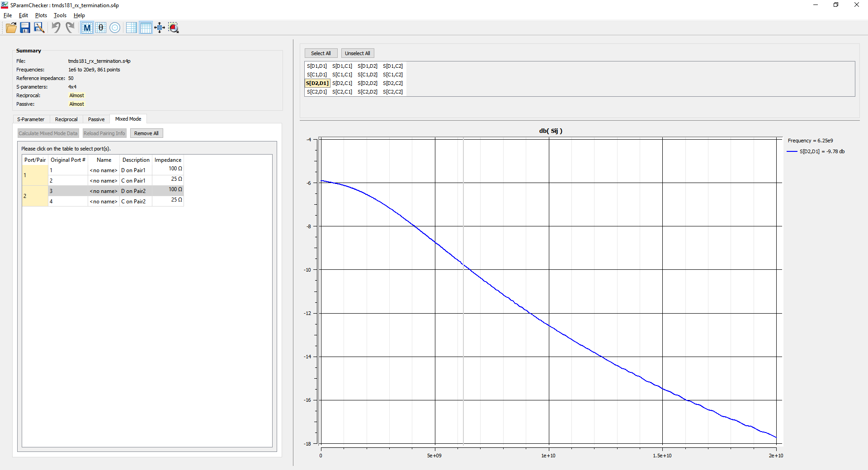Toggle the S[C1,C2] parameter
The image size is (868, 470).
[393, 75]
